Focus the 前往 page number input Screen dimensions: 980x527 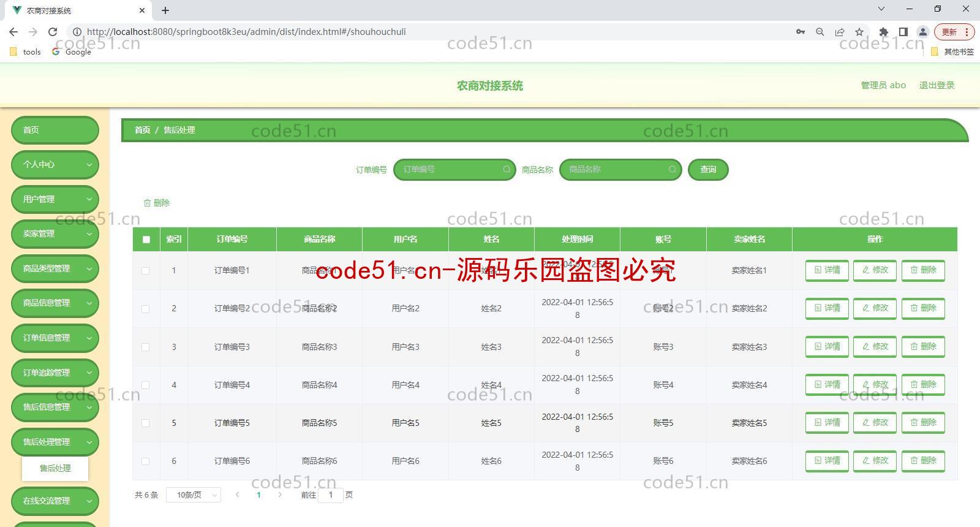point(331,495)
